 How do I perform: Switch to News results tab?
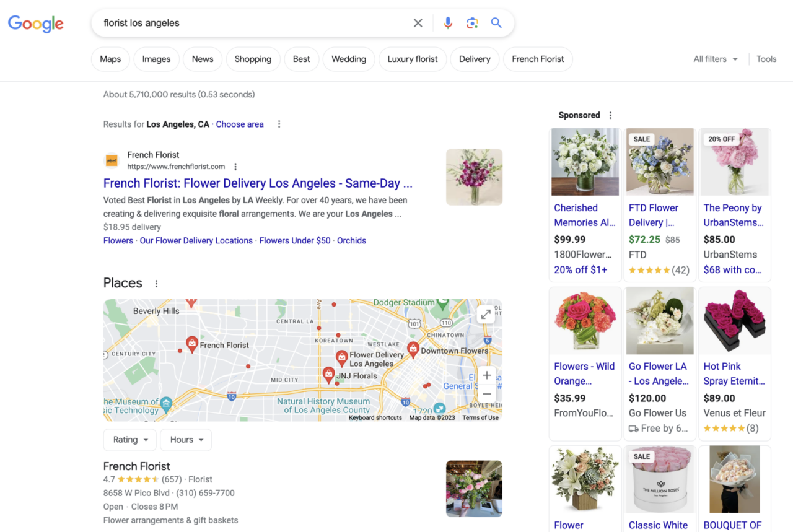(203, 59)
